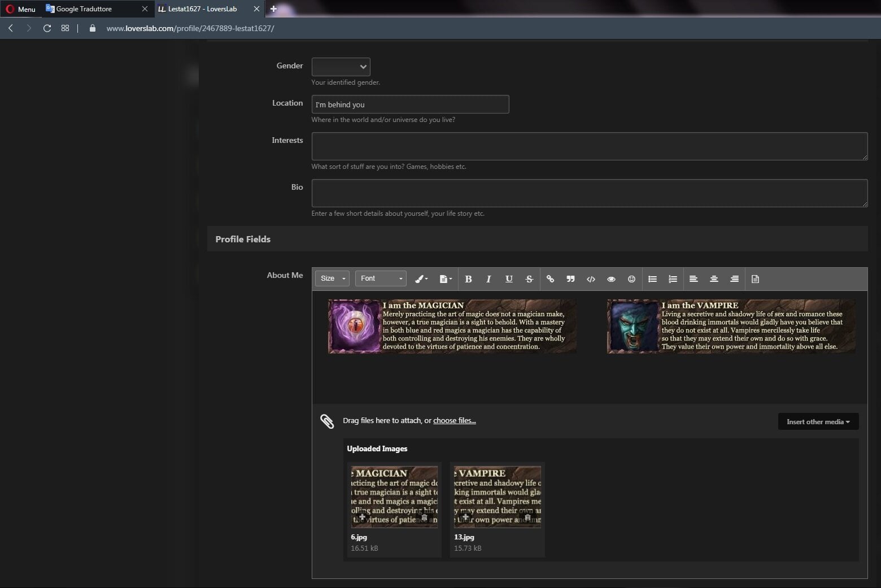Delete 6.jpg using its trash icon

(x=425, y=517)
